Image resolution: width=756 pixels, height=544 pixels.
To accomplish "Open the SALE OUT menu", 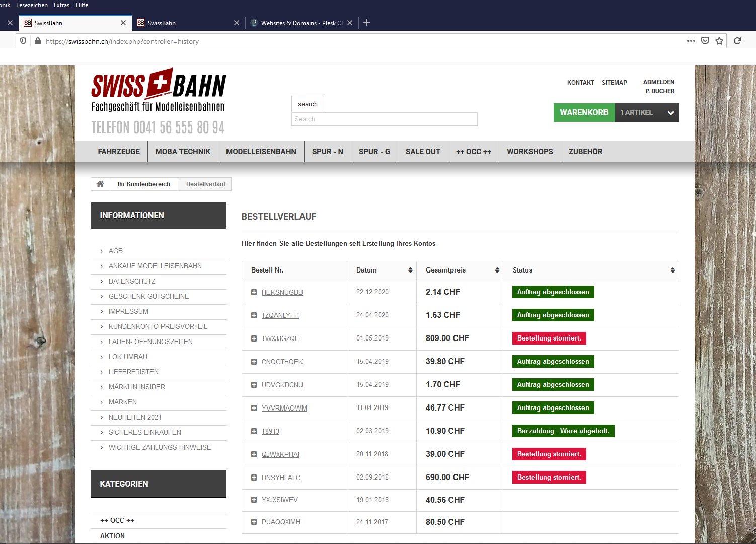I will tap(423, 152).
